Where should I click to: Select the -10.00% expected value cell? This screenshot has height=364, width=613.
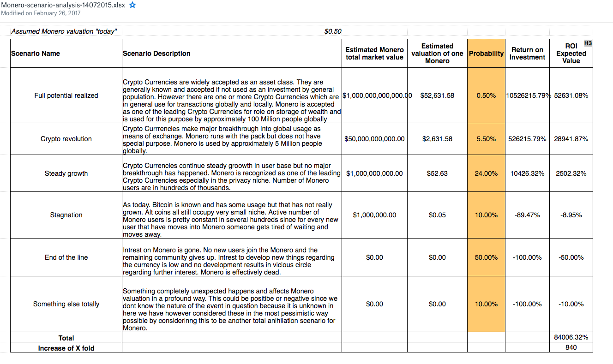pos(571,304)
